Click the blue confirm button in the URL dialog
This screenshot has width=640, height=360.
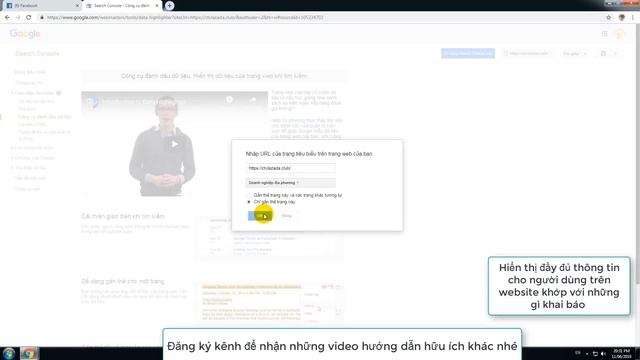pos(260,216)
